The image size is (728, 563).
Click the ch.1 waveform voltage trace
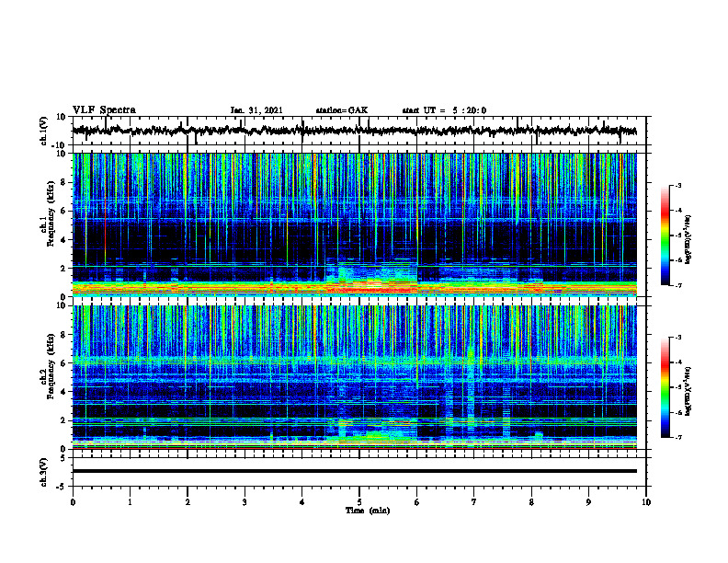pyautogui.click(x=354, y=131)
